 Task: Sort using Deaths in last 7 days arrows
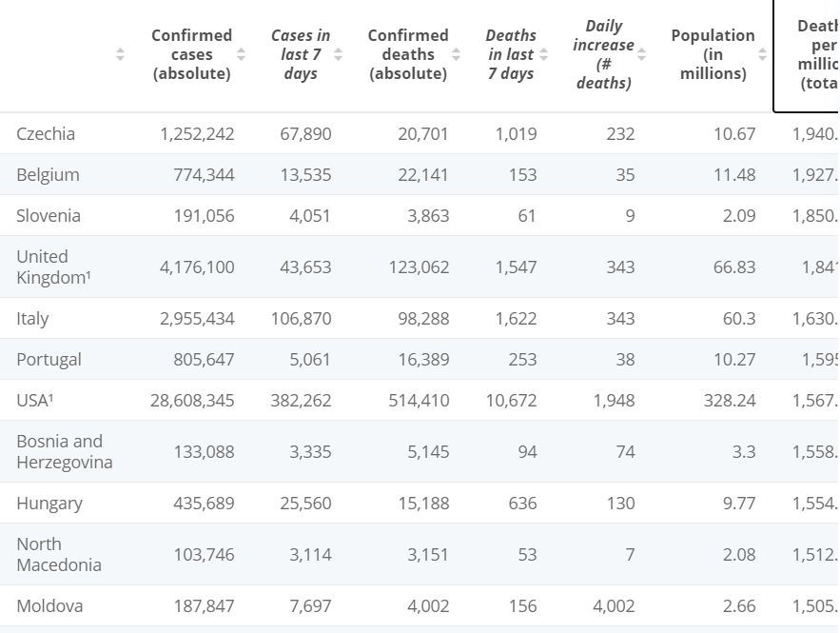(x=543, y=55)
